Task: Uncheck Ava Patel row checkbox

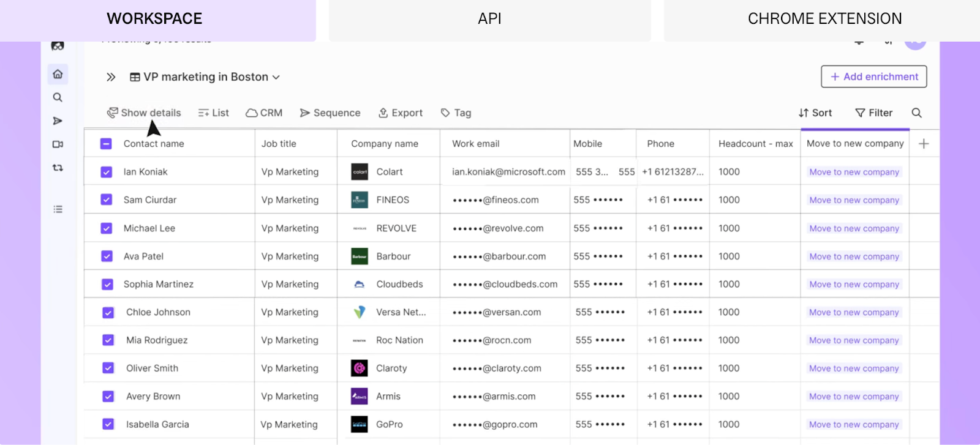Action: point(107,256)
